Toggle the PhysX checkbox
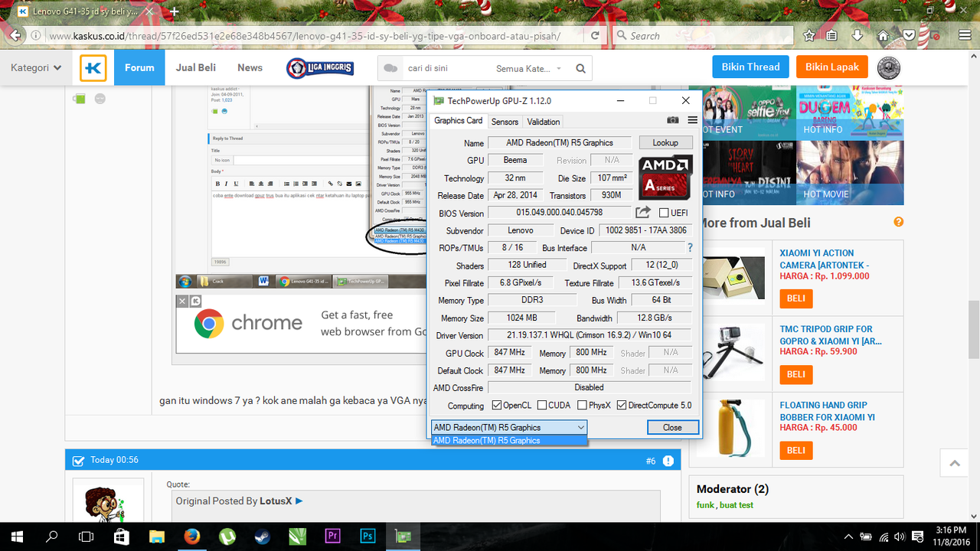980x551 pixels. point(582,406)
